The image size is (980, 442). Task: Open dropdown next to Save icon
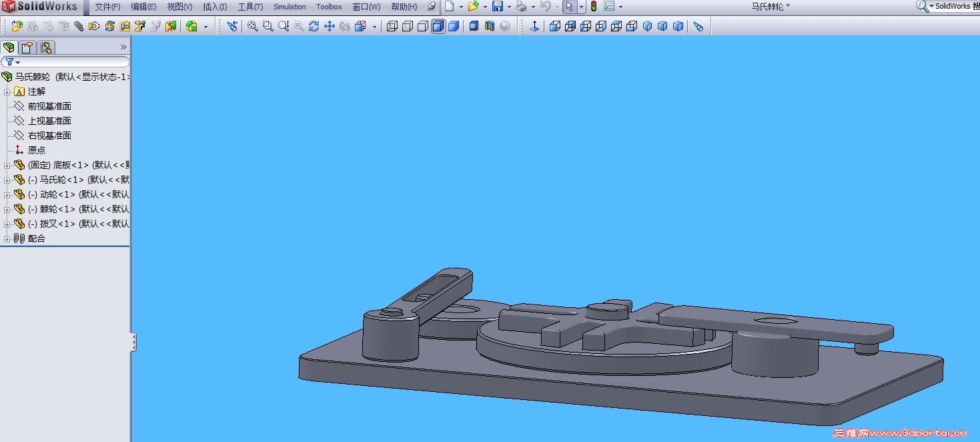click(x=509, y=7)
